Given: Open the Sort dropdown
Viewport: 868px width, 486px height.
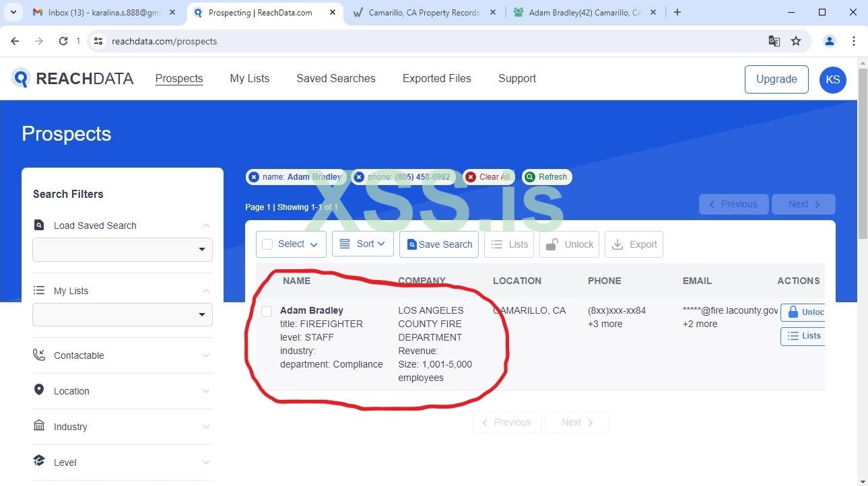Looking at the screenshot, I should [x=363, y=244].
